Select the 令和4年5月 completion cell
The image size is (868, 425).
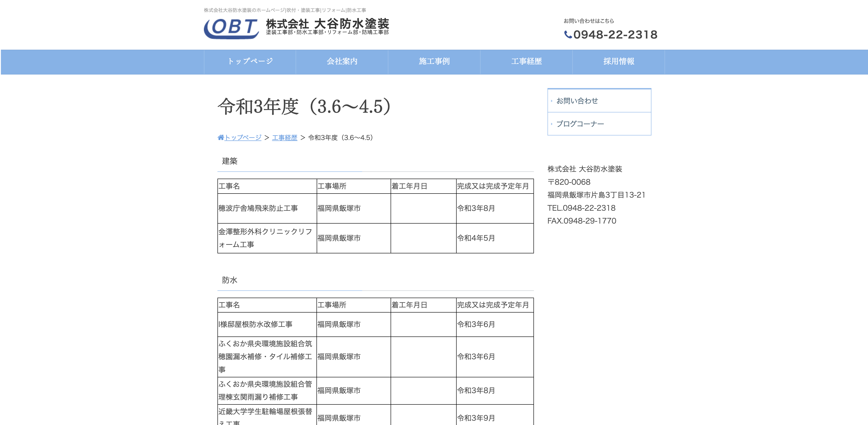point(495,238)
